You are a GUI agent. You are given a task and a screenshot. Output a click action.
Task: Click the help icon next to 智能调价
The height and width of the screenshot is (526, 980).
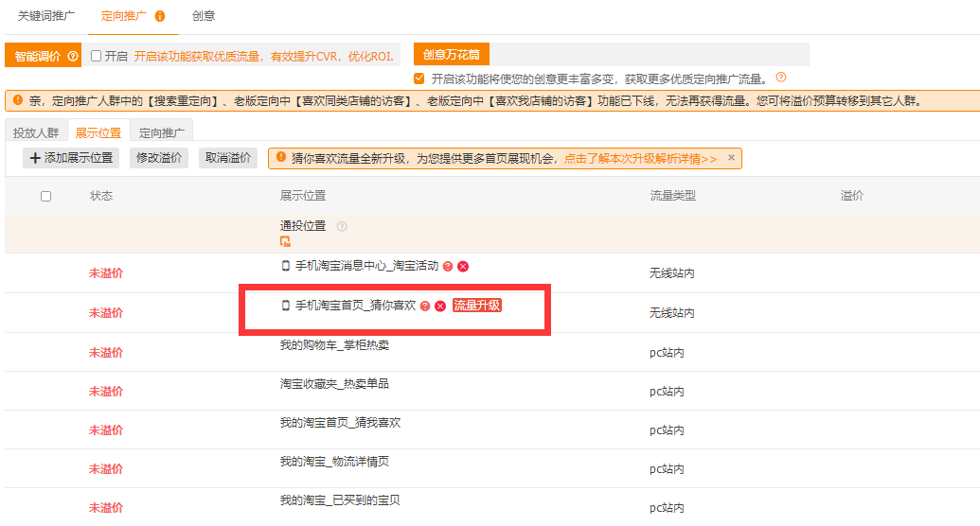(x=73, y=56)
